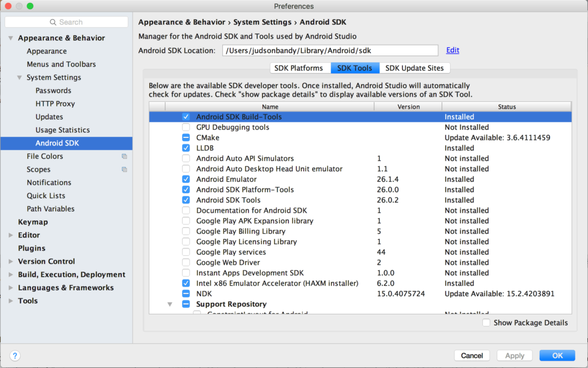Uncheck Android SDK Platform-Tools checkbox
Viewport: 588px width, 368px height.
coord(186,190)
